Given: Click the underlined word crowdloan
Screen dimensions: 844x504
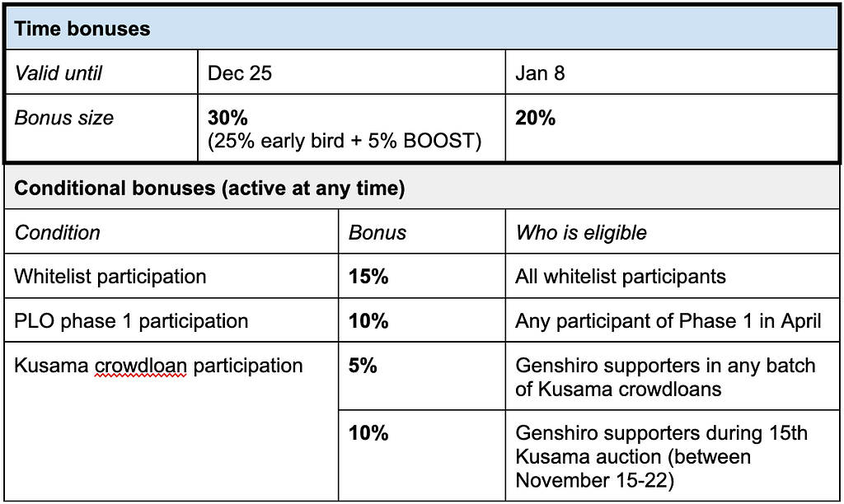Looking at the screenshot, I should [140, 366].
